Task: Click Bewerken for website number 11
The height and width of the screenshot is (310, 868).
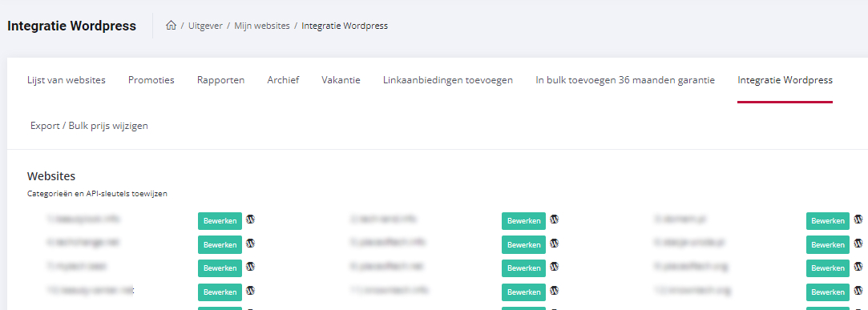Action: pyautogui.click(x=523, y=292)
